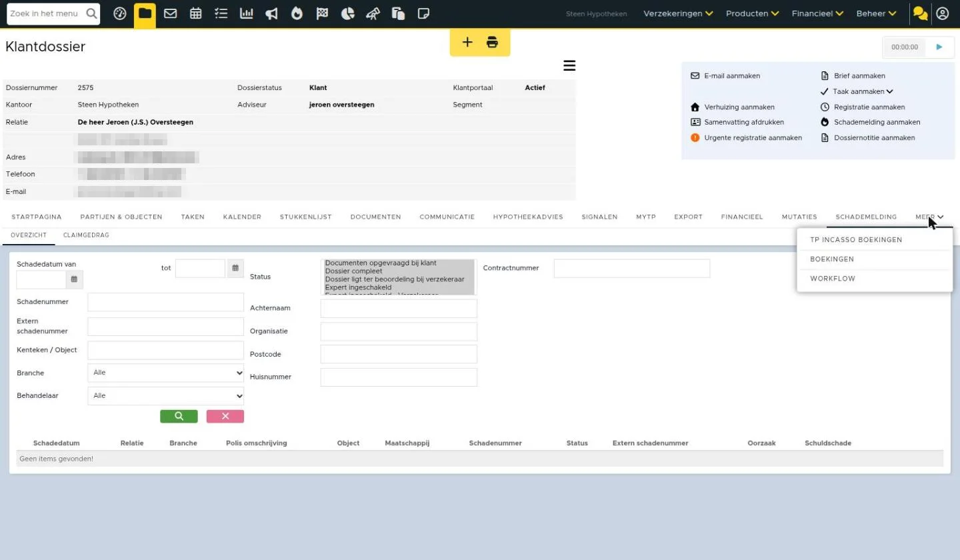Click the pie chart icon in top bar

click(x=347, y=13)
